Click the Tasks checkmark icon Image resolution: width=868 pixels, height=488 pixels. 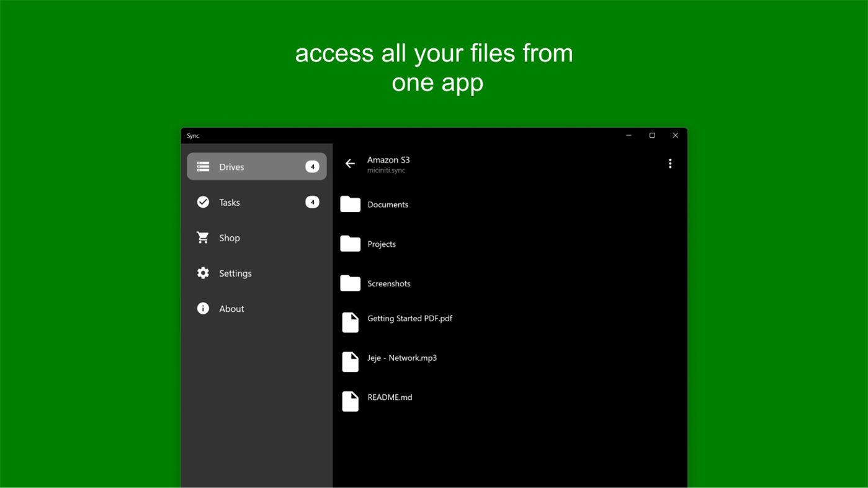pos(203,202)
